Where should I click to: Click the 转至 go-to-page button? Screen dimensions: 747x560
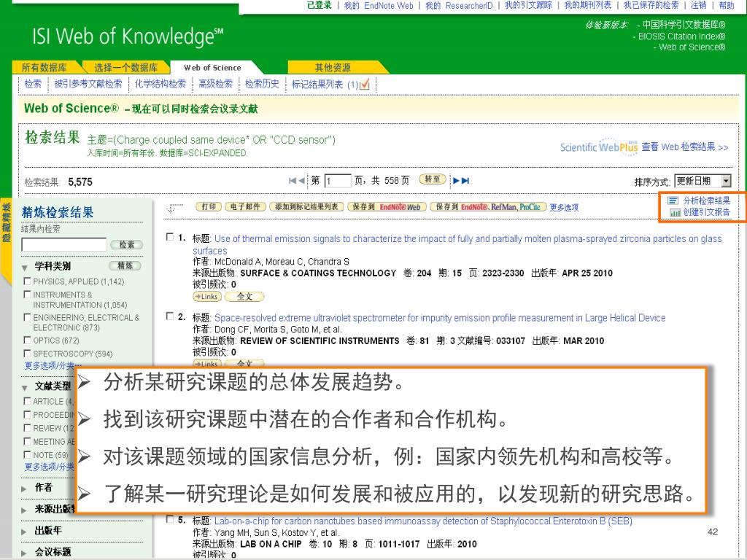(x=432, y=179)
